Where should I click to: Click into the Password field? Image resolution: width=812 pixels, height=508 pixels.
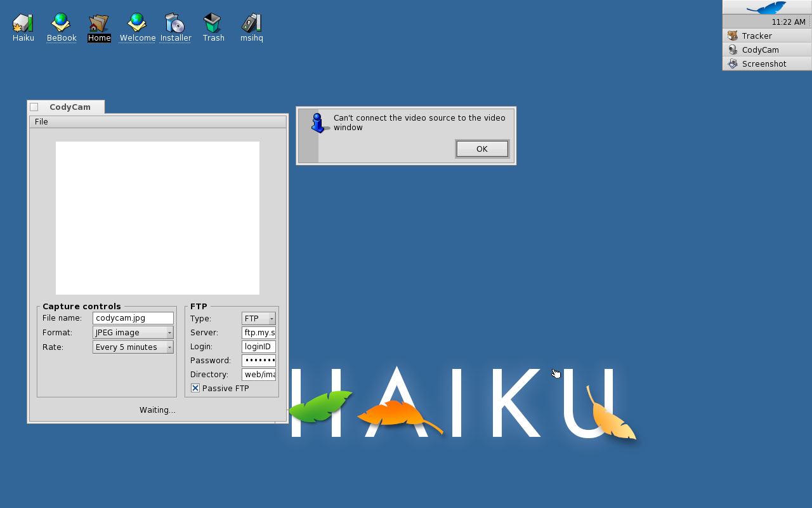click(259, 360)
